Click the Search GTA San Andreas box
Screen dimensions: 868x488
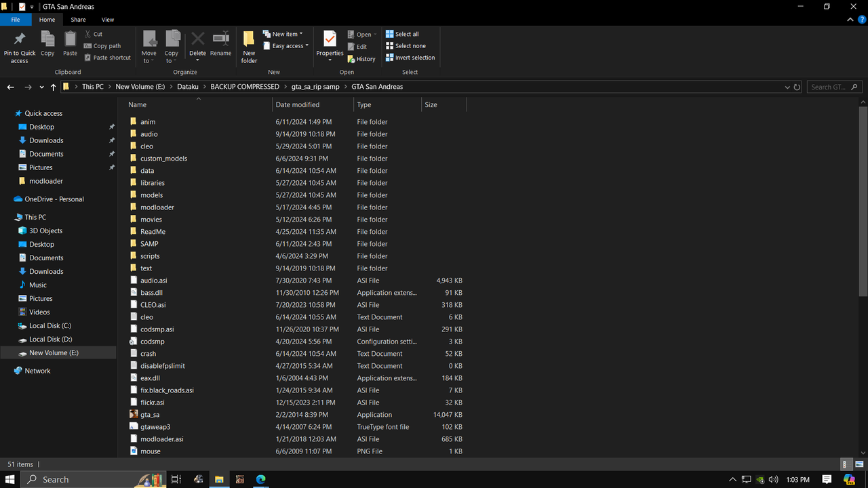[834, 87]
